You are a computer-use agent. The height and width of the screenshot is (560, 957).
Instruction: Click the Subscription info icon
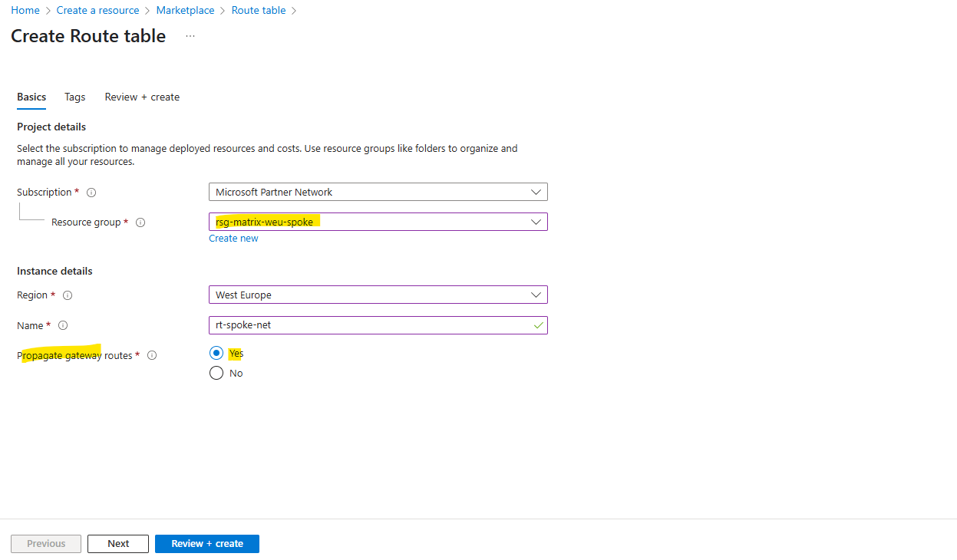click(x=91, y=193)
